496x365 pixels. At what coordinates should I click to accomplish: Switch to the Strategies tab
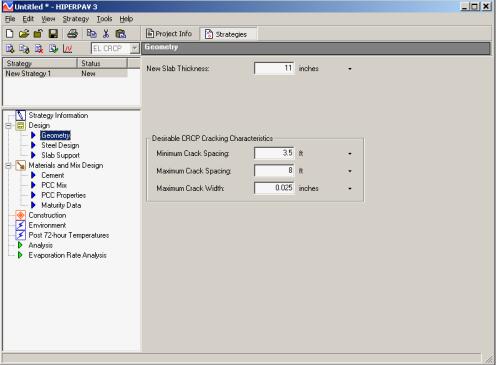coord(228,34)
